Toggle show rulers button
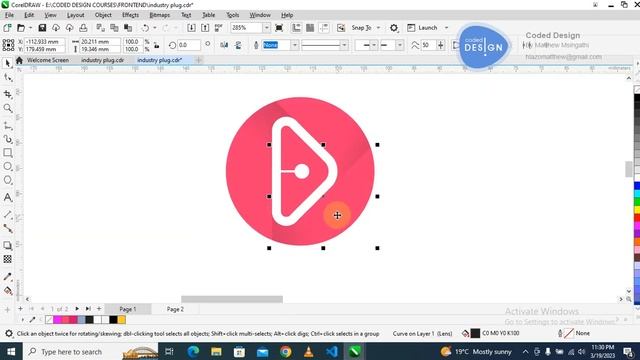The image size is (640, 360). point(296,28)
